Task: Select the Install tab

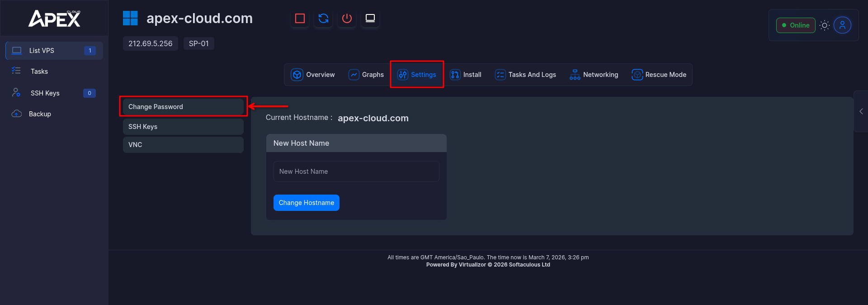Action: tap(466, 75)
